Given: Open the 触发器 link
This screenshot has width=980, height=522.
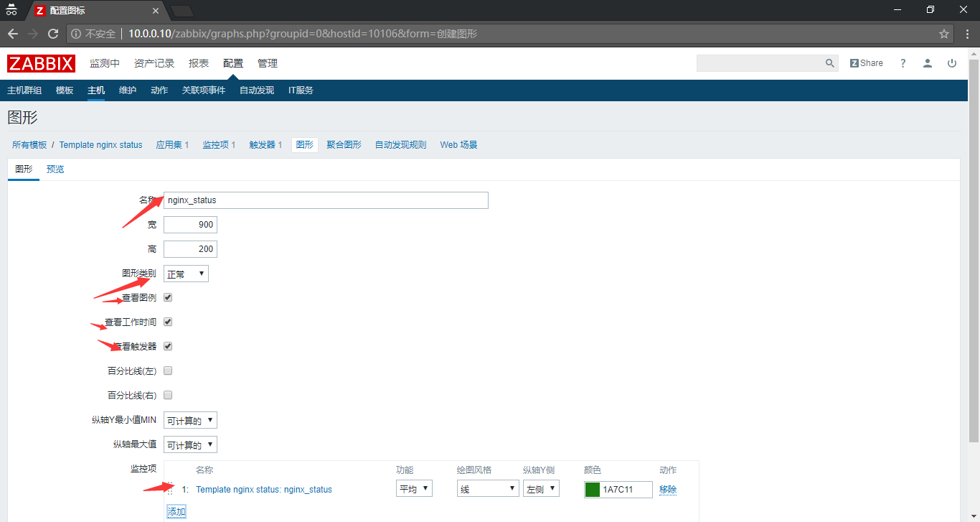Looking at the screenshot, I should (x=263, y=144).
